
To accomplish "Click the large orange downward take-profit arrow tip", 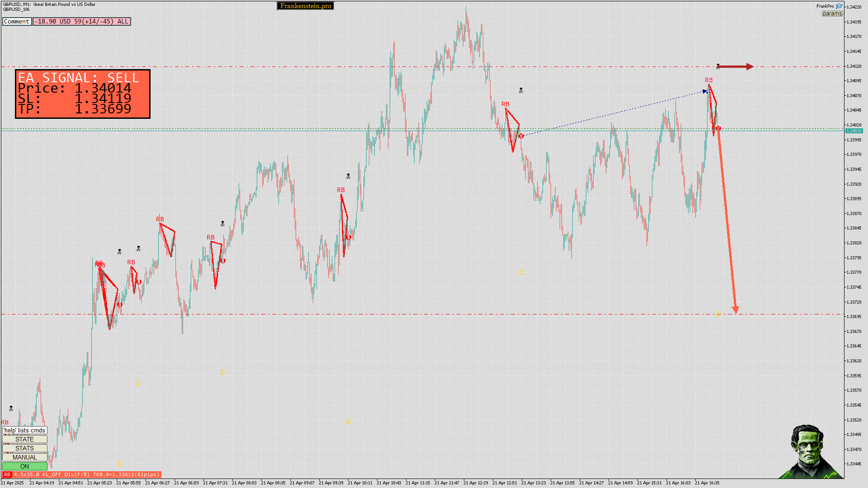I will pyautogui.click(x=736, y=310).
